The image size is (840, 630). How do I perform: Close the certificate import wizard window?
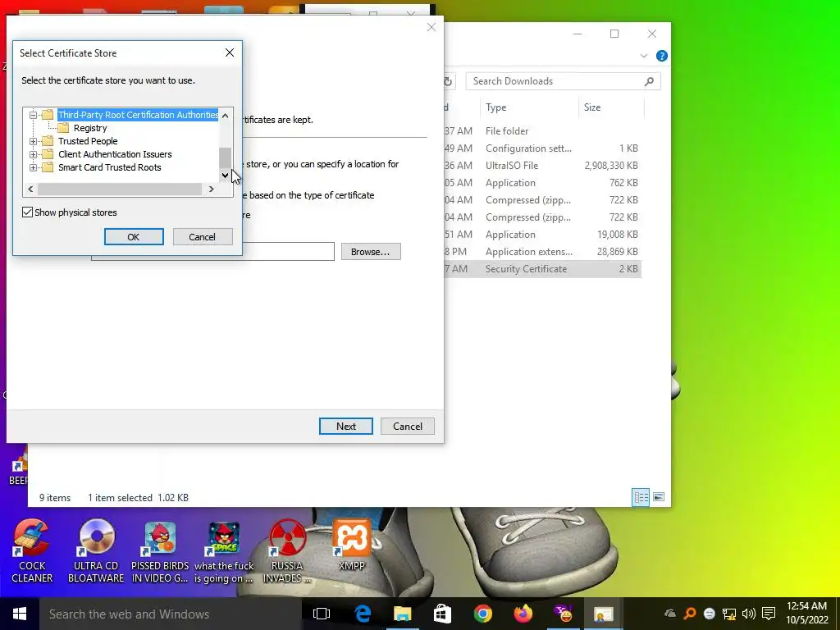coord(431,27)
